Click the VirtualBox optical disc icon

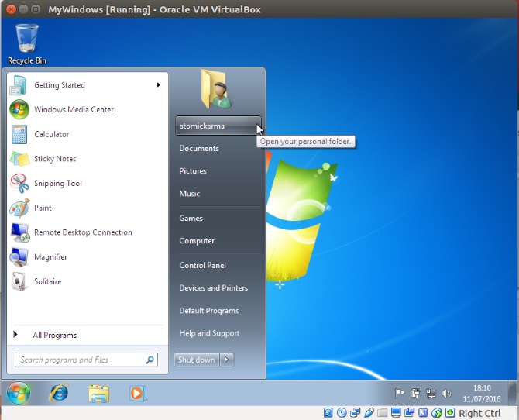[x=342, y=413]
